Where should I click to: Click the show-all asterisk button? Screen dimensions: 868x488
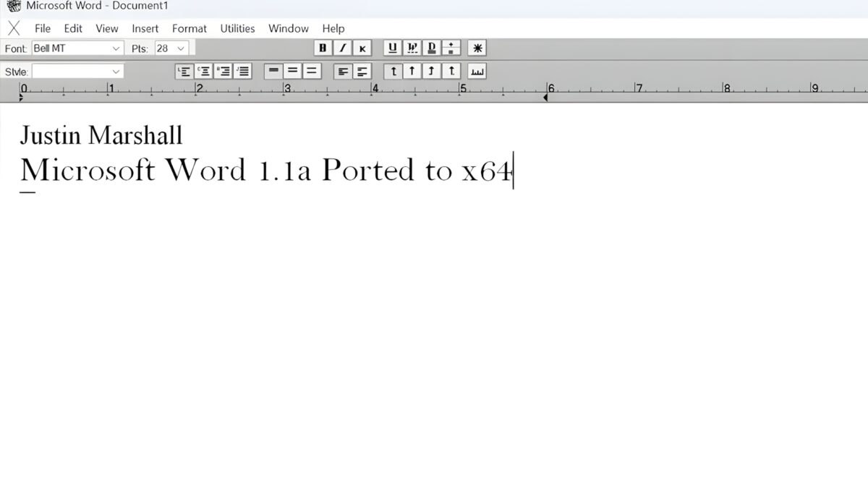[x=477, y=48]
